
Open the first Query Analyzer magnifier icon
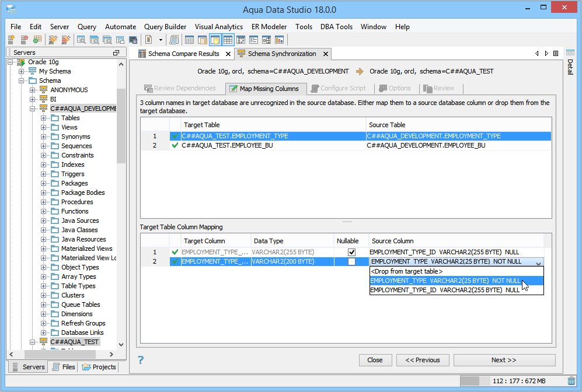(x=81, y=39)
